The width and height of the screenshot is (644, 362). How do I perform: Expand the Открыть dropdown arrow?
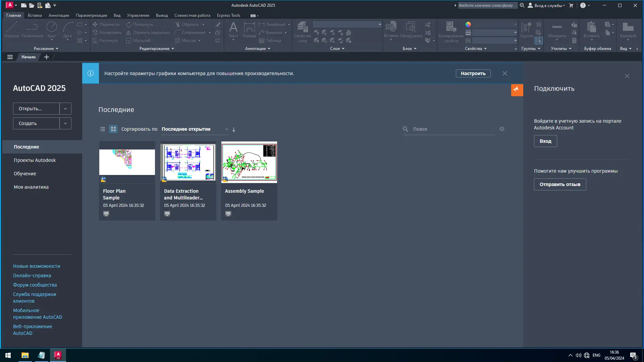[65, 109]
